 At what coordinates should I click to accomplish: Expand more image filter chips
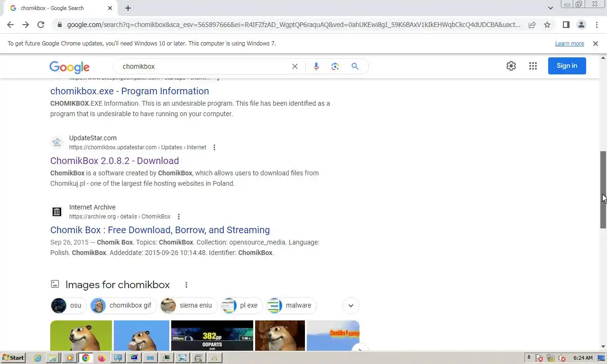tap(351, 306)
